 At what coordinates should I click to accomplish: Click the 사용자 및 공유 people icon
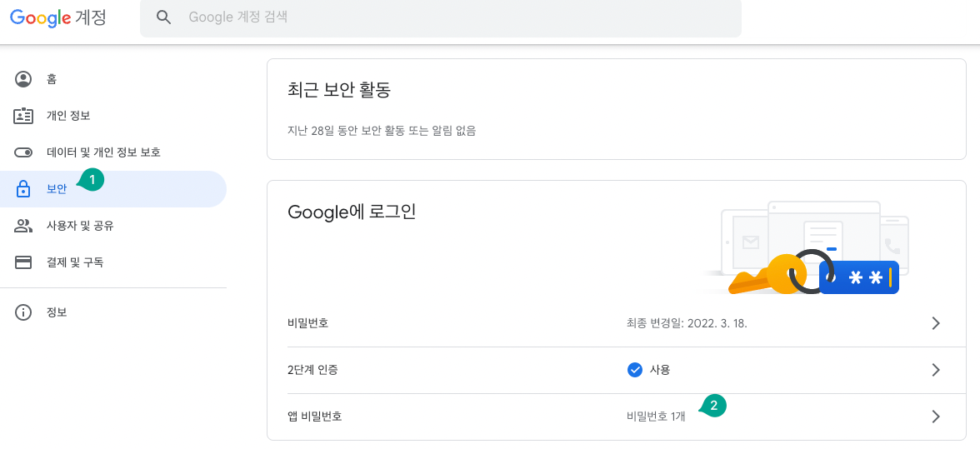23,226
